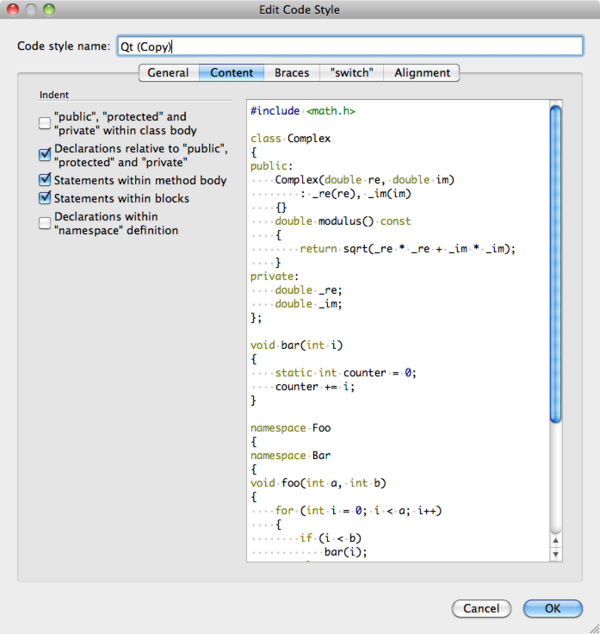Enable Declarations within "namespace" definition checkbox

45,223
